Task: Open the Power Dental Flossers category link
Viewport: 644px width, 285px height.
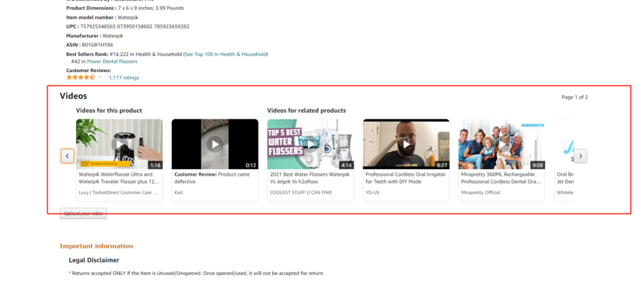Action: [x=112, y=61]
